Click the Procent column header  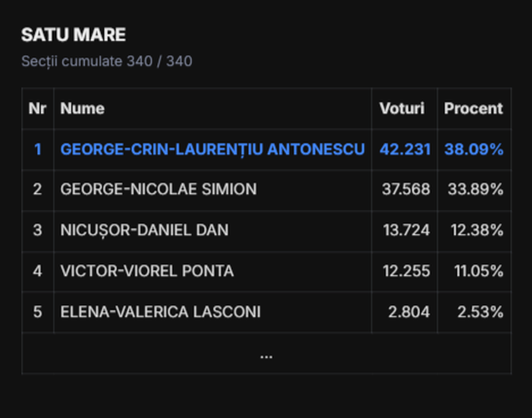pyautogui.click(x=474, y=109)
